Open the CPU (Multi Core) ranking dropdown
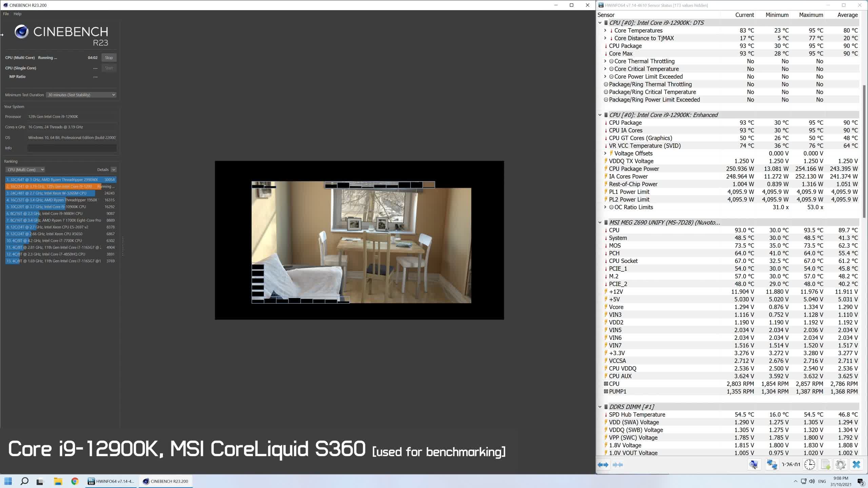This screenshot has width=868, height=488. click(25, 169)
